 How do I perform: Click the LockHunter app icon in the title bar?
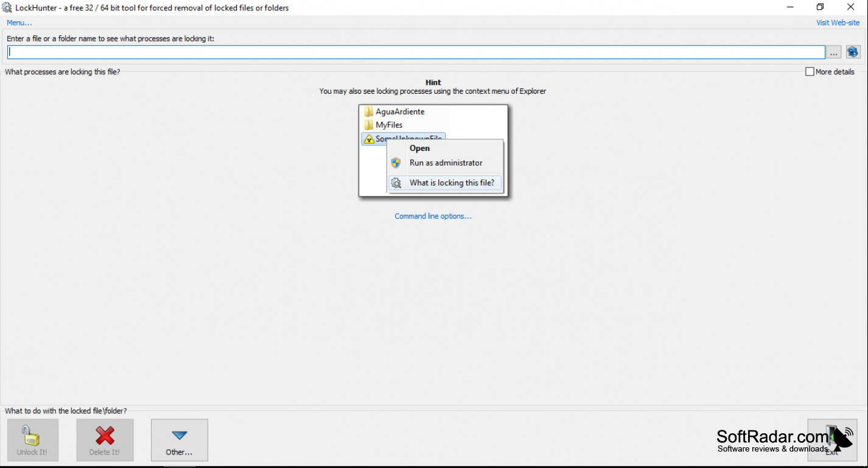7,8
